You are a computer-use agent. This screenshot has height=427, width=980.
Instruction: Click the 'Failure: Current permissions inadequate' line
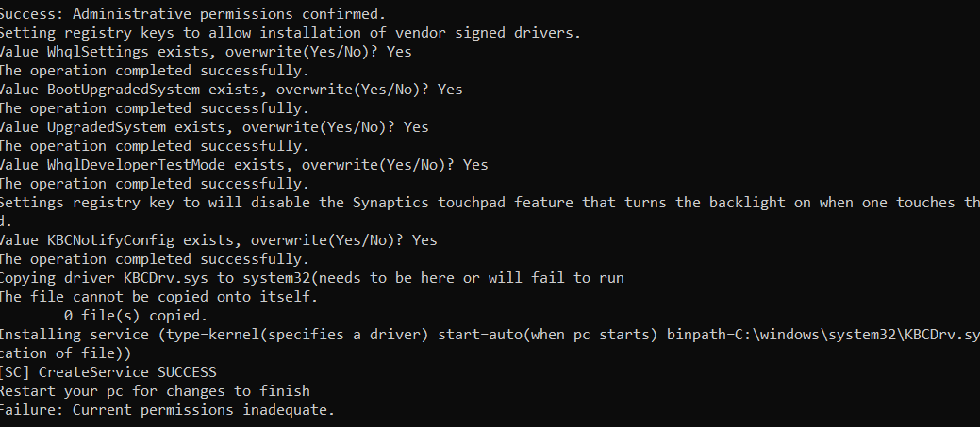[167, 410]
